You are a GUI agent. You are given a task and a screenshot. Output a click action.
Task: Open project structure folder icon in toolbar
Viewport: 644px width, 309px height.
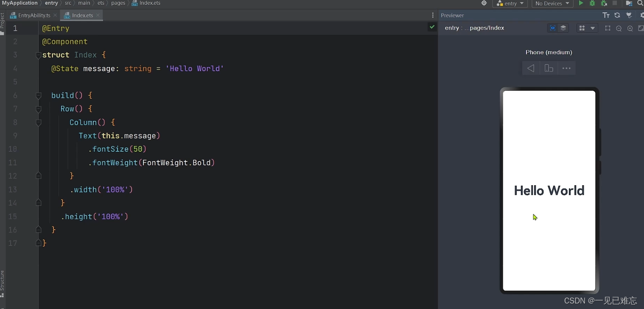(x=629, y=3)
